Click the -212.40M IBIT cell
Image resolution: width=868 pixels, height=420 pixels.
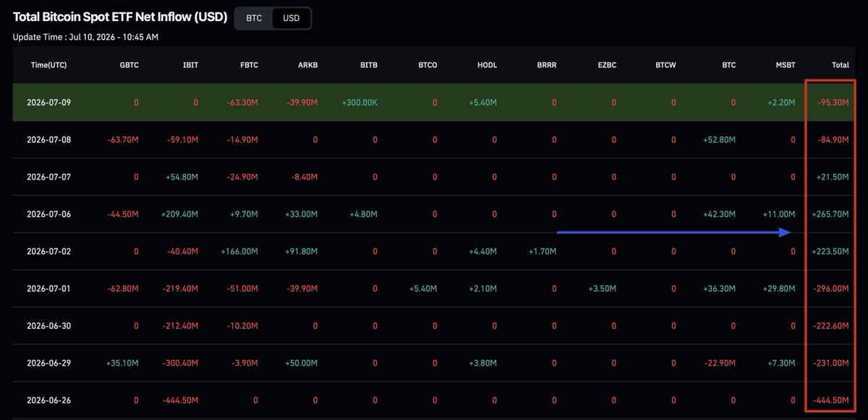tap(180, 327)
